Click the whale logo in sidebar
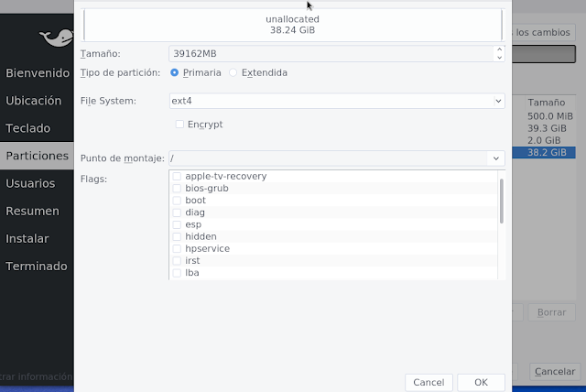Viewport: 586px width, 392px height. [x=57, y=38]
